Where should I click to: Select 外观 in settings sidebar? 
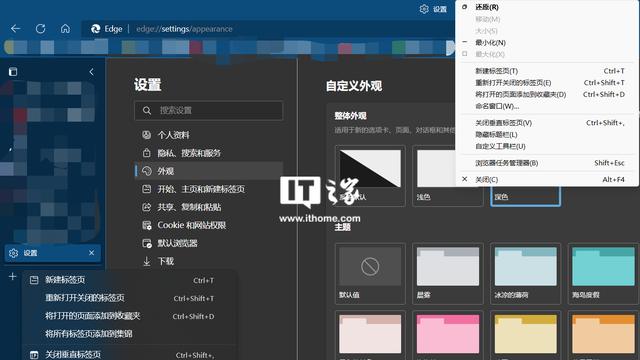point(209,171)
